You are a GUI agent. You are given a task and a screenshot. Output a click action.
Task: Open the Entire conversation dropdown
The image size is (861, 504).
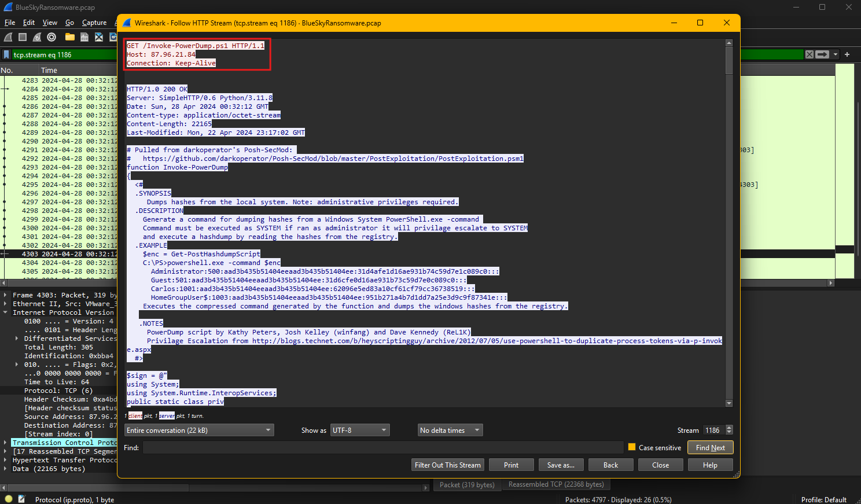[x=199, y=430]
